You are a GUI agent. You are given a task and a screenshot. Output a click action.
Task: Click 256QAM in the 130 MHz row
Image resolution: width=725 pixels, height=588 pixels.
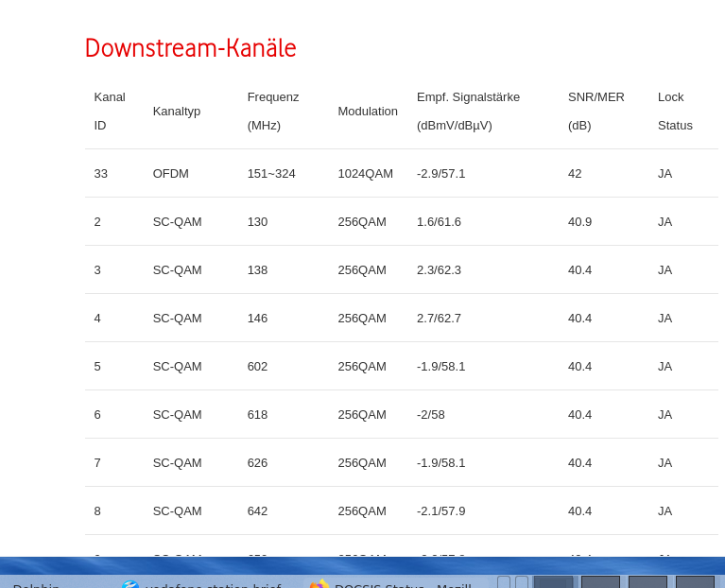362,222
